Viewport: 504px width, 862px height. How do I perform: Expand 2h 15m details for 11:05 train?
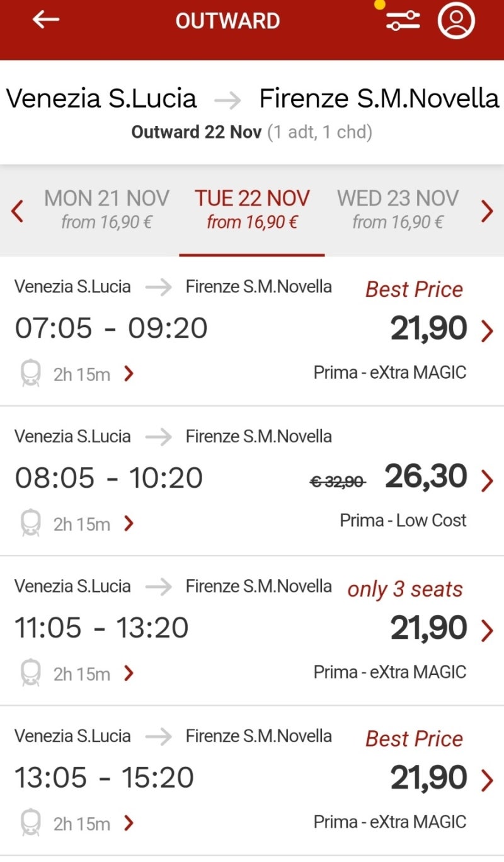tap(94, 674)
